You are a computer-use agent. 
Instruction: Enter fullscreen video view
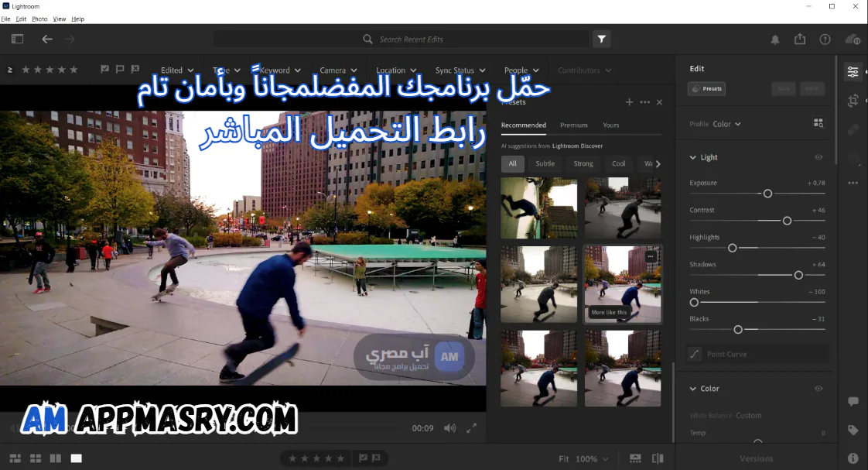click(x=472, y=428)
